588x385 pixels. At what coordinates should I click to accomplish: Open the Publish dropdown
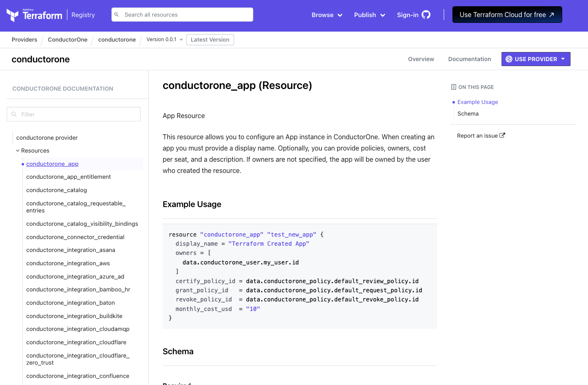369,15
